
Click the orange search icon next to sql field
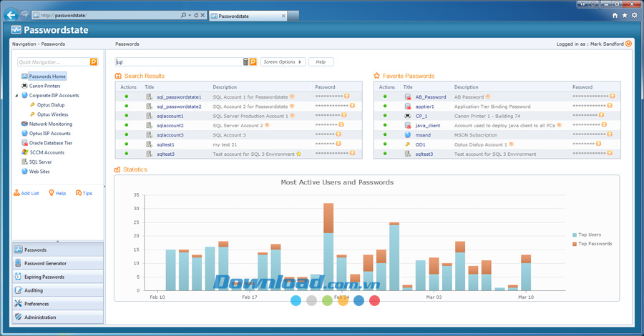pos(253,62)
